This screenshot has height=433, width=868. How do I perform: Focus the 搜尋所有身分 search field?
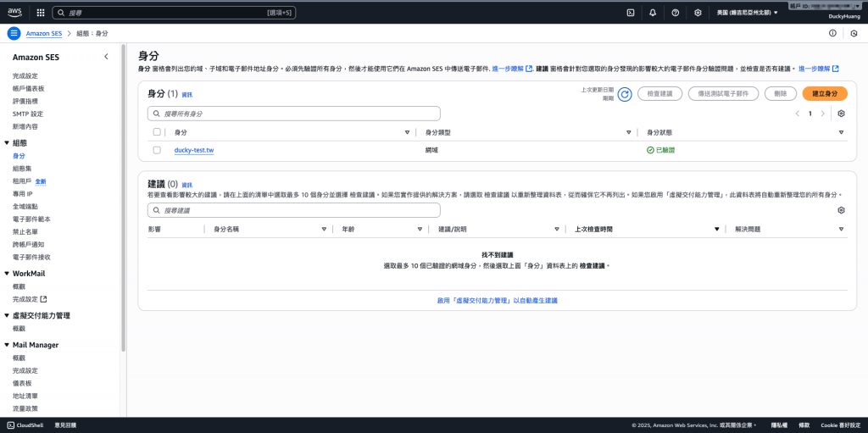click(x=293, y=114)
